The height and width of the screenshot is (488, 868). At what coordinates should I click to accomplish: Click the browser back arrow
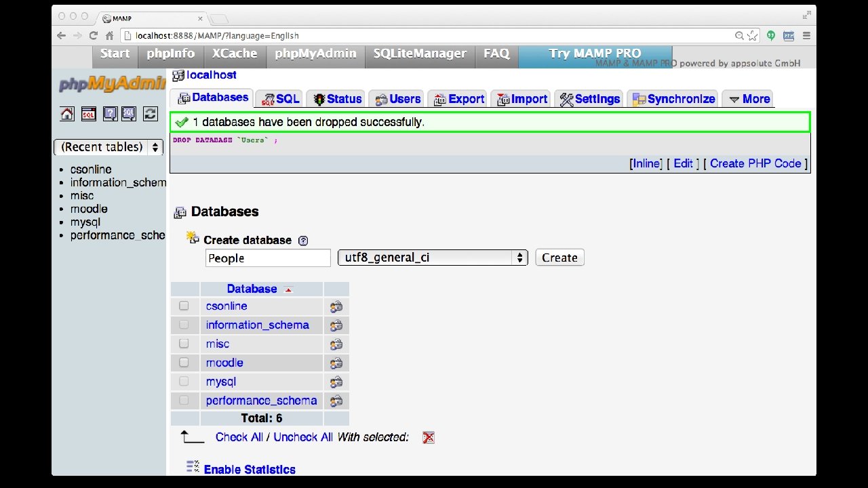[x=62, y=36]
